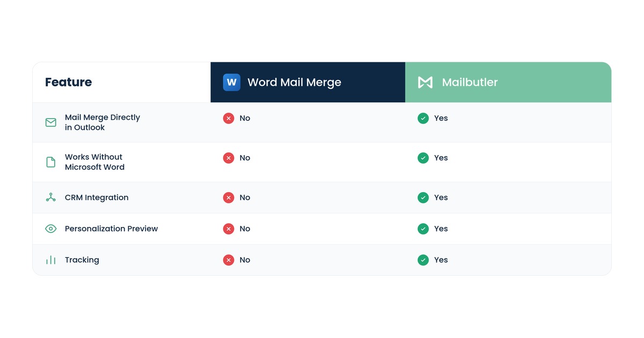Image resolution: width=644 pixels, height=338 pixels.
Task: Click red X icon in Personalization Preview row
Action: point(229,229)
